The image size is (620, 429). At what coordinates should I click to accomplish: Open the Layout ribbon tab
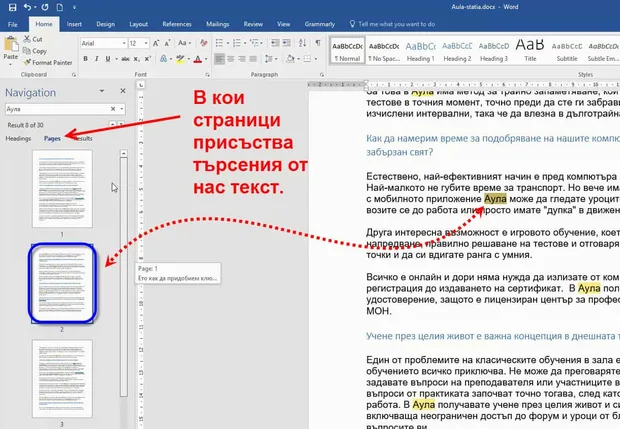138,24
